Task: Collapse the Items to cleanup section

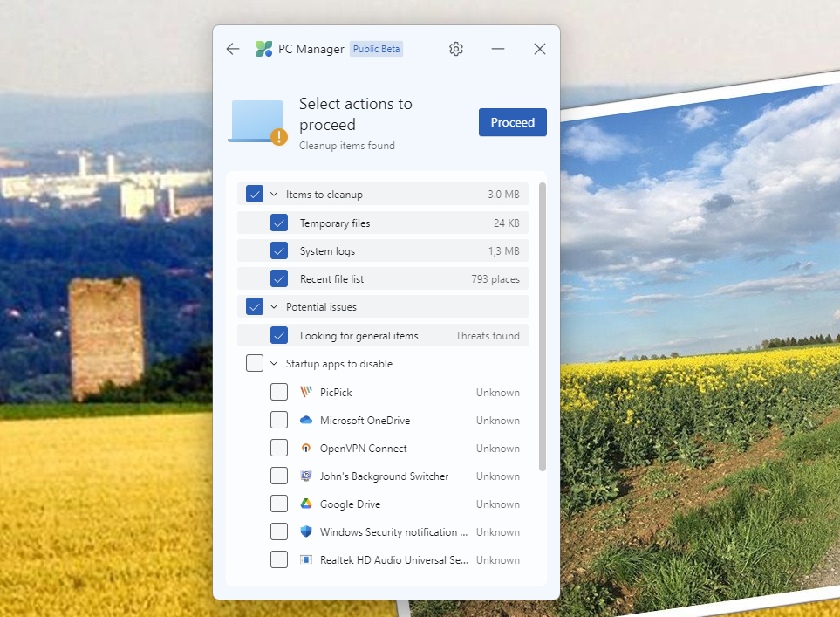Action: (x=273, y=194)
